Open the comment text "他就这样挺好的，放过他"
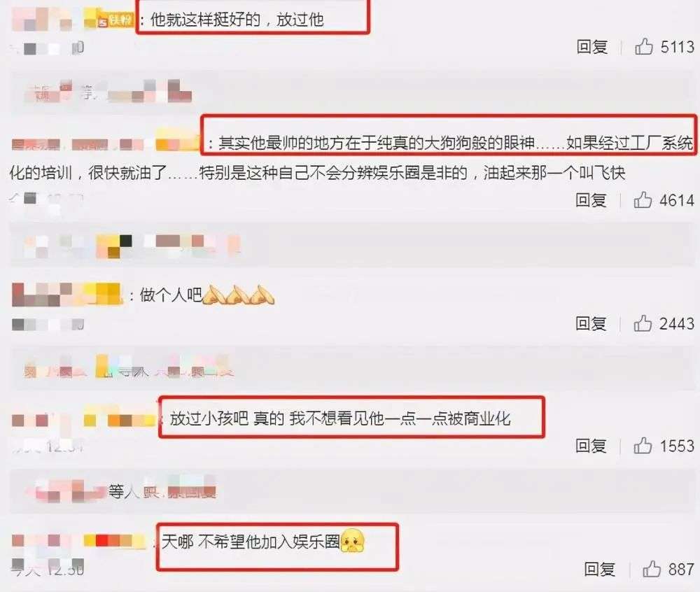Image resolution: width=700 pixels, height=592 pixels. click(x=237, y=20)
